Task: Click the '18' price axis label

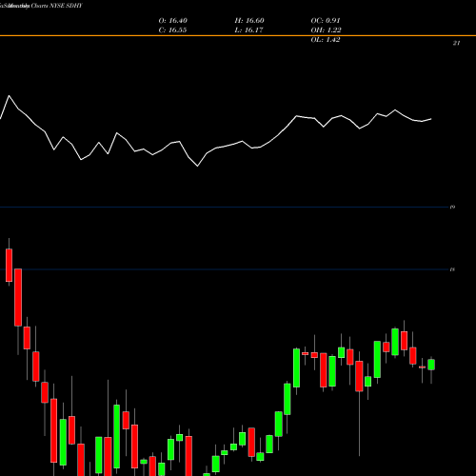Action: (x=452, y=269)
